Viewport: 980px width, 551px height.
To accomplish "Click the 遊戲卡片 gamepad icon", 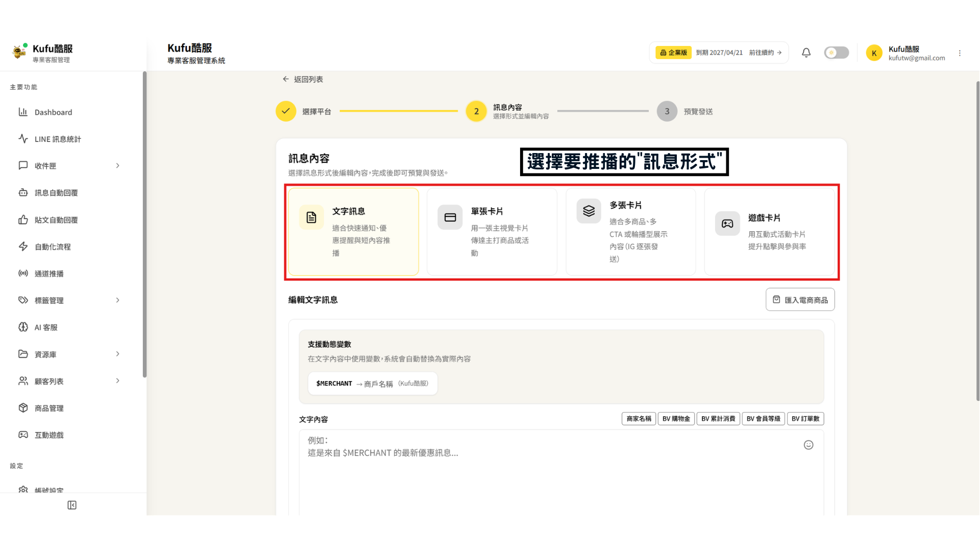I will [x=727, y=223].
